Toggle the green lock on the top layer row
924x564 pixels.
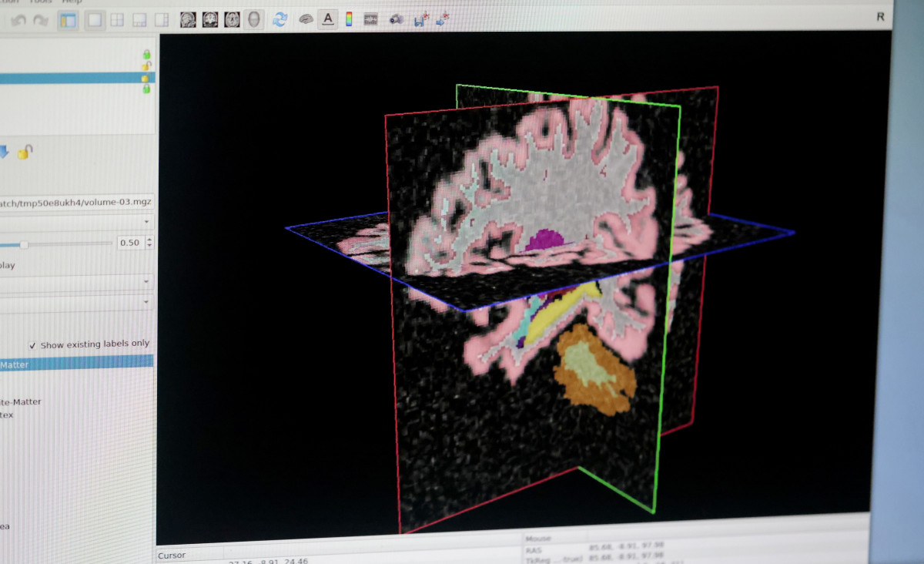[x=146, y=54]
